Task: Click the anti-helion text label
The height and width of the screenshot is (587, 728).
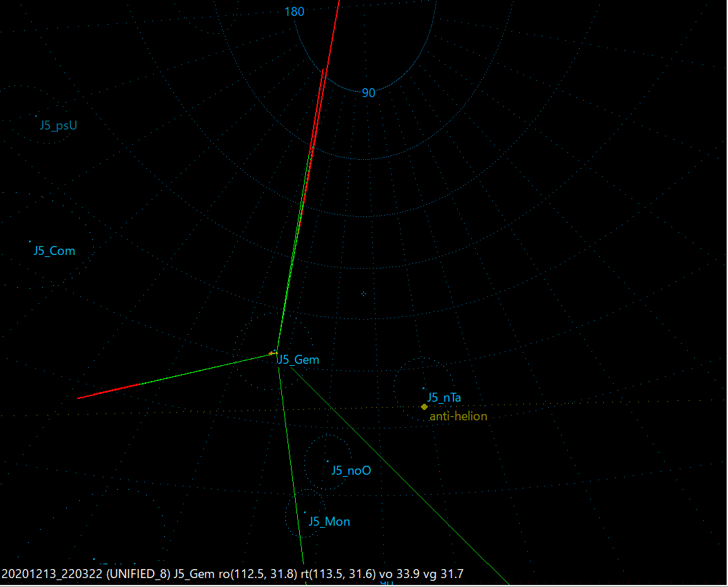Action: coord(458,416)
